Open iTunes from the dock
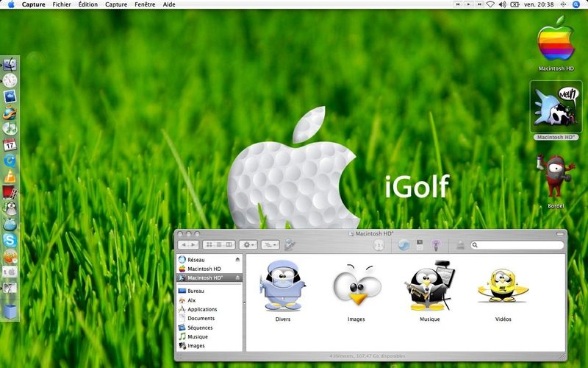This screenshot has width=588, height=368. point(10,128)
